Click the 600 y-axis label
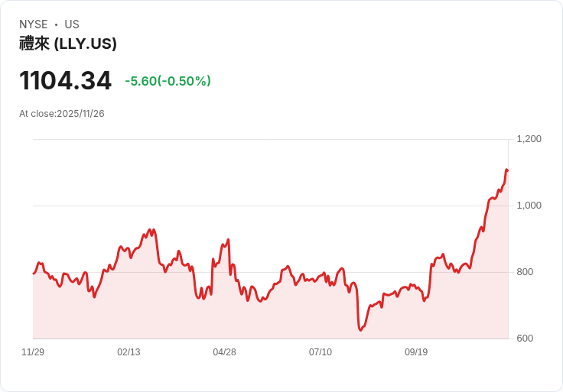The height and width of the screenshot is (392, 563). tap(526, 339)
